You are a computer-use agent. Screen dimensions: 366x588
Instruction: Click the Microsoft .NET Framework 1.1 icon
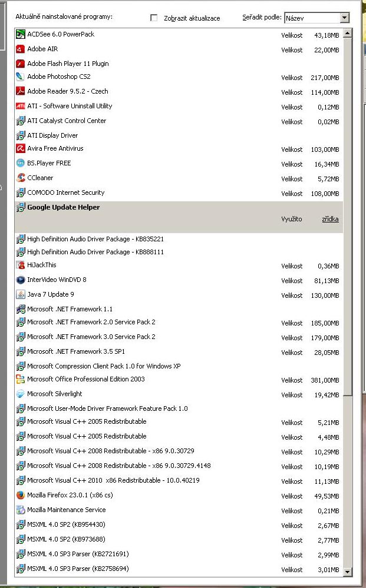click(x=20, y=310)
